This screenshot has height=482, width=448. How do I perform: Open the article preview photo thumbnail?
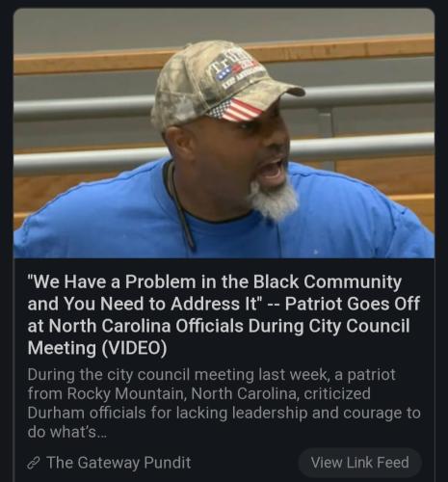pos(224,133)
